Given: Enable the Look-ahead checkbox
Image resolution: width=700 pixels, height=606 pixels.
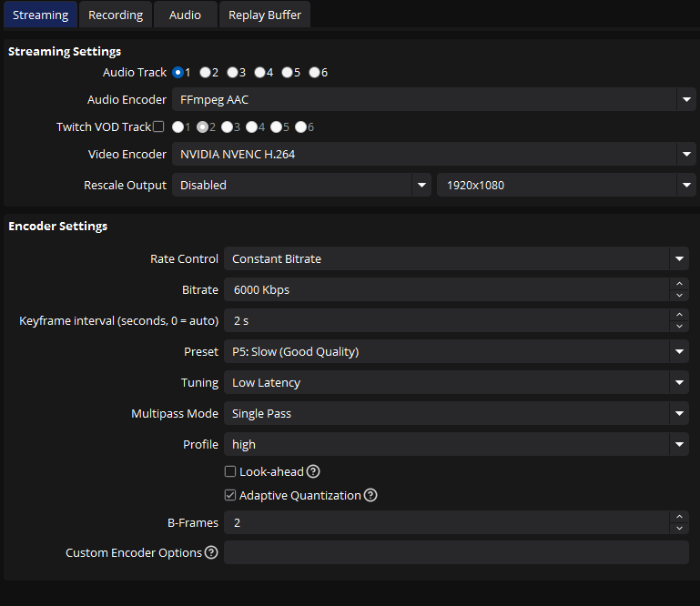Looking at the screenshot, I should (230, 471).
